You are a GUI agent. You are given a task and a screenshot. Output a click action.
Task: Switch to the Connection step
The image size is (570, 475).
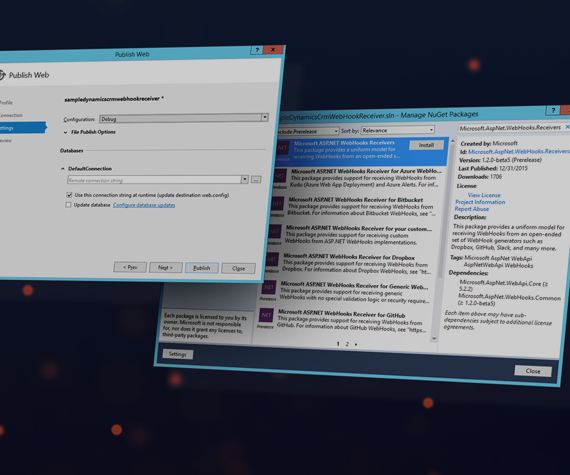tap(11, 115)
